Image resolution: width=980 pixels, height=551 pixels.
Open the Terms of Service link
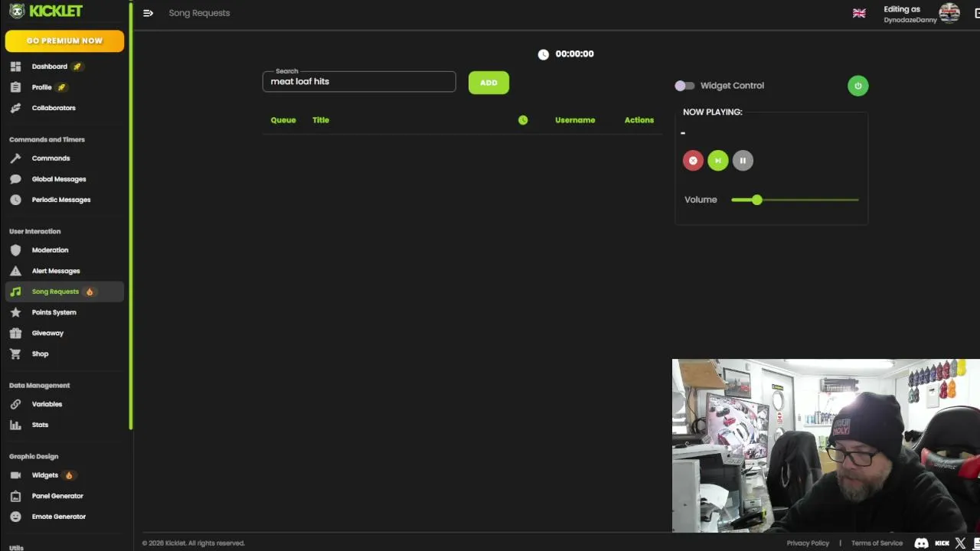[x=877, y=543]
